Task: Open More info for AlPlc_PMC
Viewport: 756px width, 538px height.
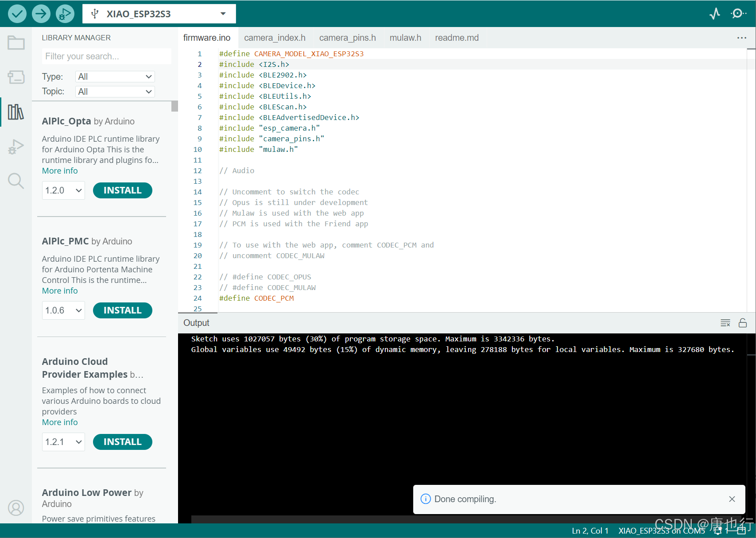Action: tap(60, 291)
